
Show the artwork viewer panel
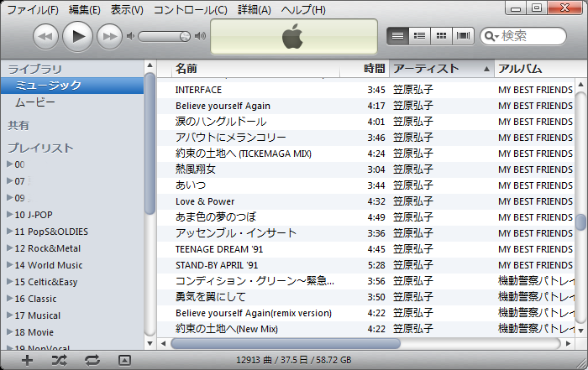pyautogui.click(x=124, y=360)
